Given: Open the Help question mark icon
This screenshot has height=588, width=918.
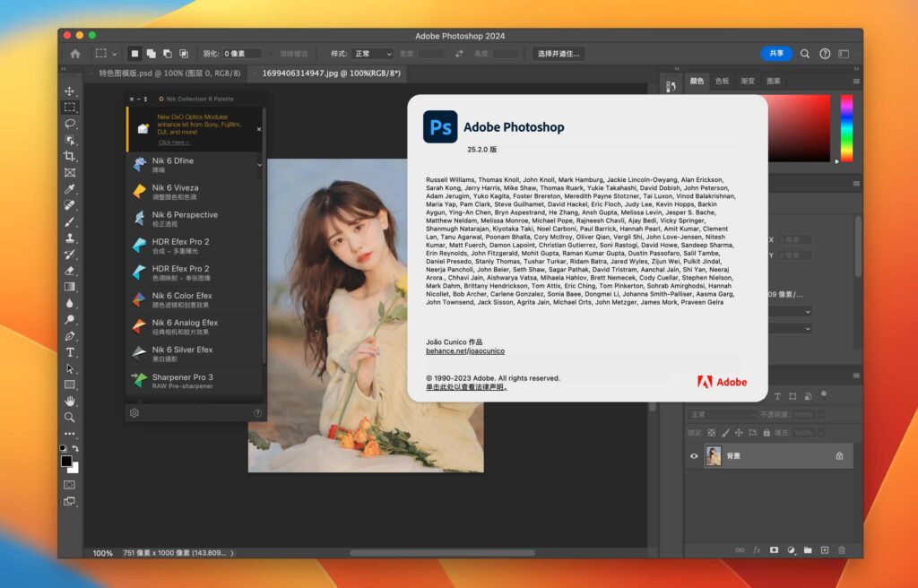Looking at the screenshot, I should pos(825,54).
